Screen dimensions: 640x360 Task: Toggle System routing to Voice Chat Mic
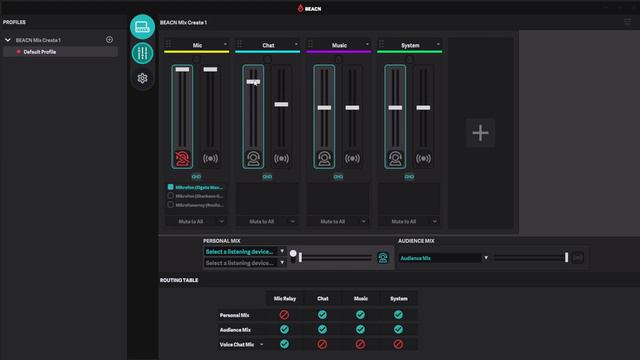tap(398, 344)
